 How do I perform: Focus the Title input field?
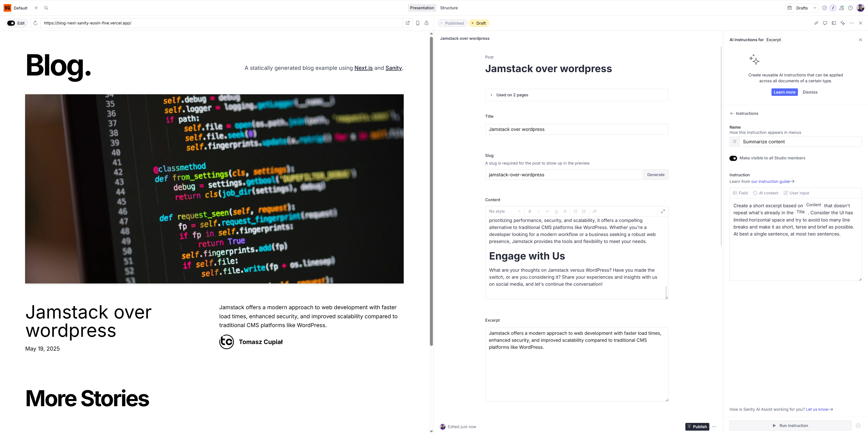577,129
